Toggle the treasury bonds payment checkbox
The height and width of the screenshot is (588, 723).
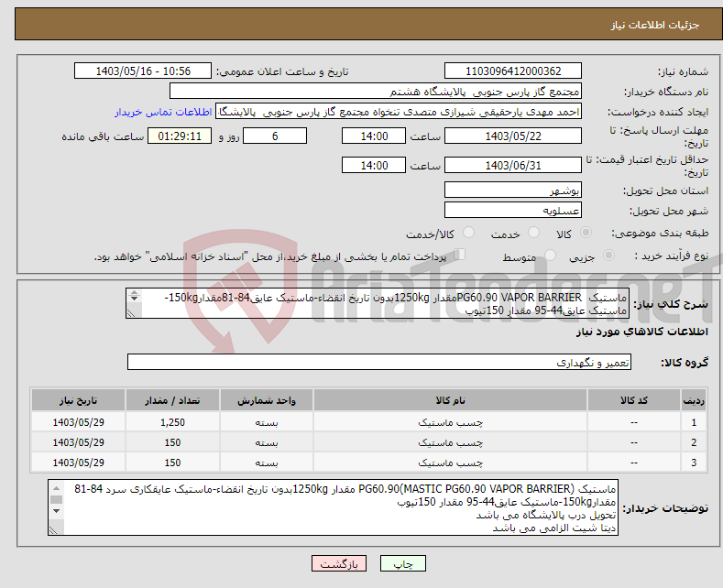coord(460,255)
